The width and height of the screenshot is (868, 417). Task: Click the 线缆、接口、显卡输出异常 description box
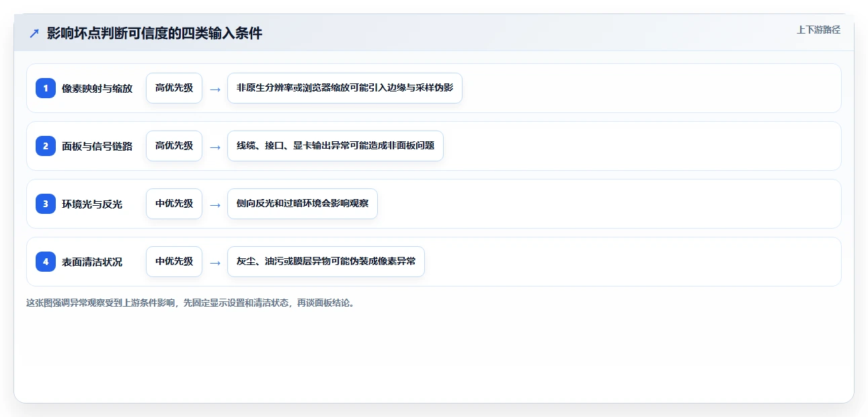pyautogui.click(x=336, y=146)
